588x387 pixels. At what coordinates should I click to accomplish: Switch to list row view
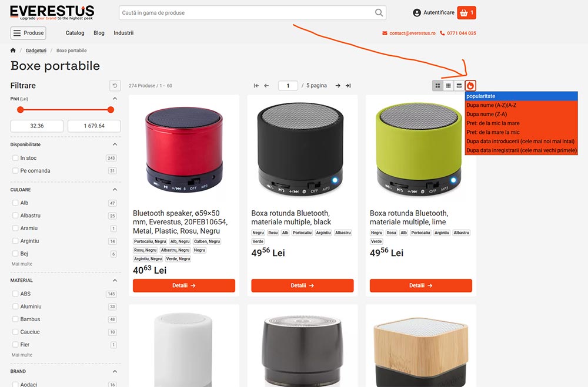459,86
